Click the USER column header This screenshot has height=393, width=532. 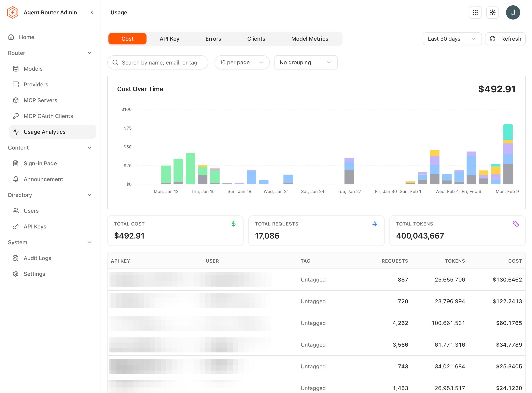[212, 261]
